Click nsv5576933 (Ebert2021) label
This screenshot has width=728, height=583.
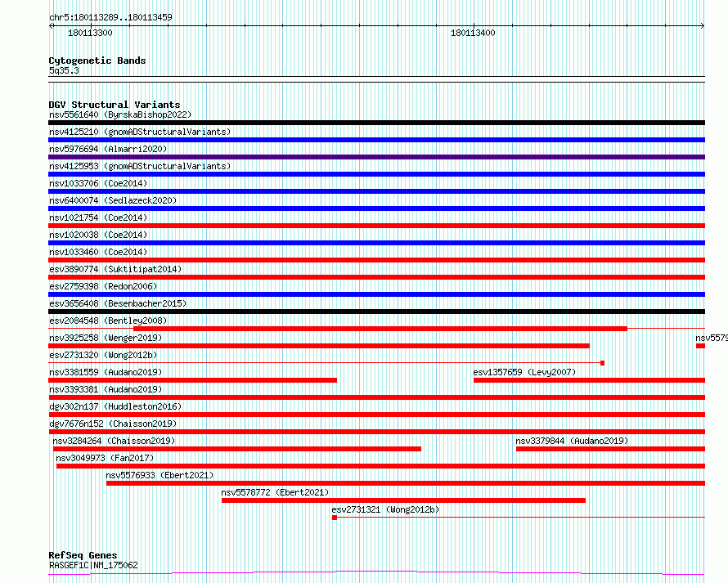pyautogui.click(x=160, y=475)
